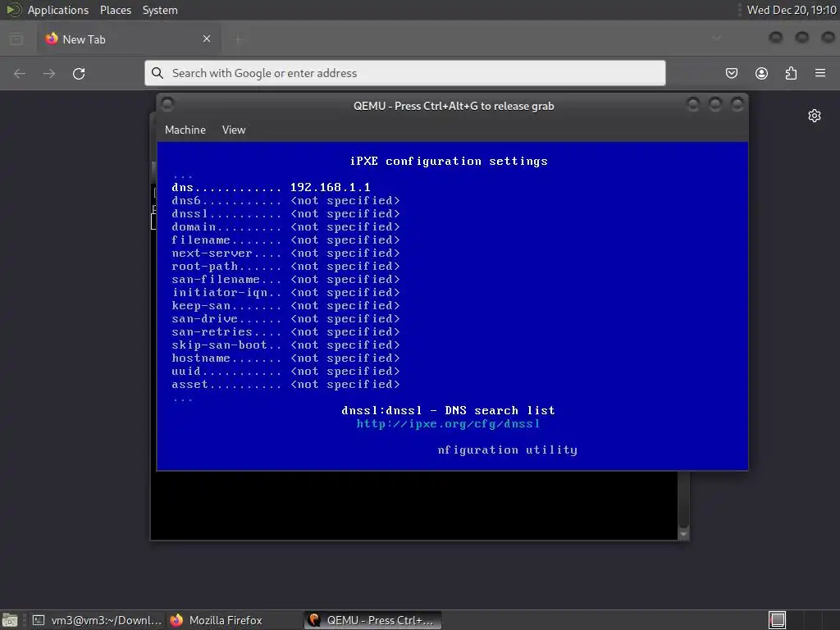Select the uuid setting row
Screen dimensions: 840x630
(285, 371)
